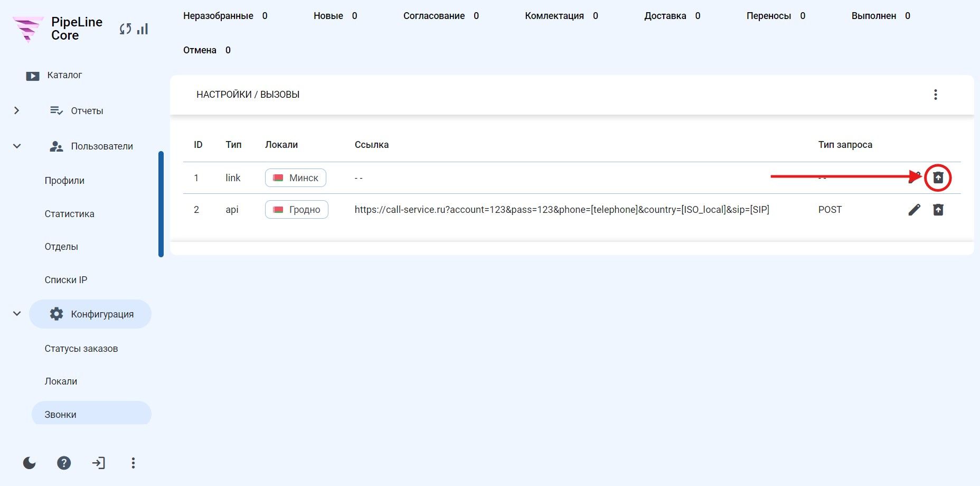
Task: Click the Отчеты list-check icon
Action: coord(56,110)
